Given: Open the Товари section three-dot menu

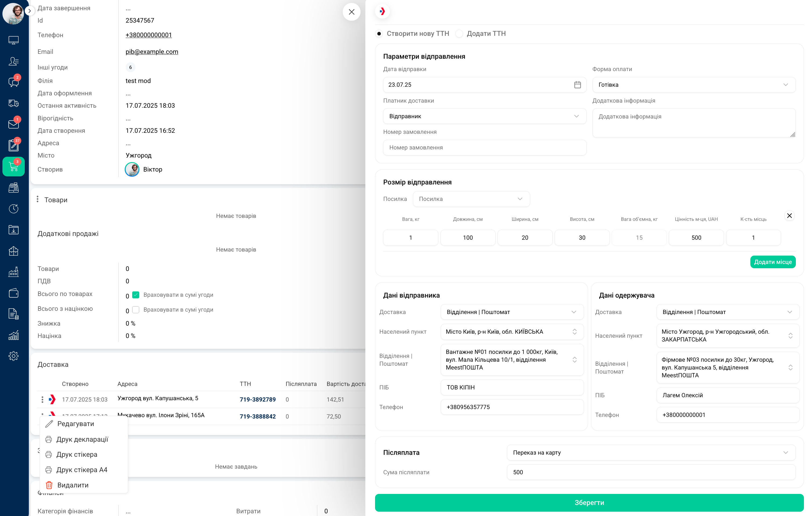Looking at the screenshot, I should 37,200.
